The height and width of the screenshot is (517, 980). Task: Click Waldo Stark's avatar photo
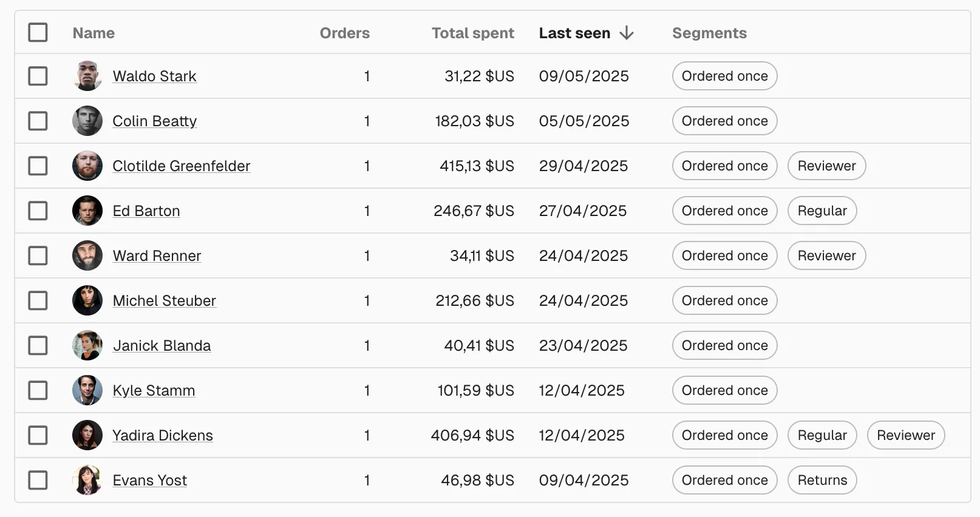tap(87, 76)
